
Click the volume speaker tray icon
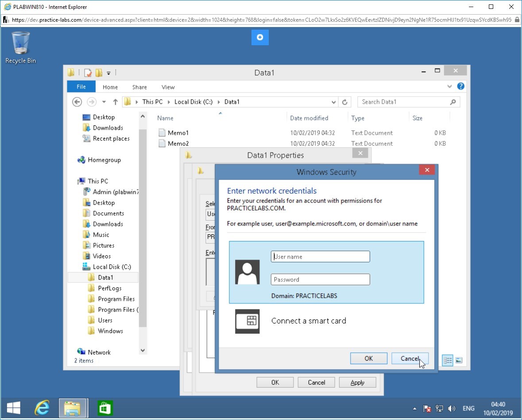point(452,408)
